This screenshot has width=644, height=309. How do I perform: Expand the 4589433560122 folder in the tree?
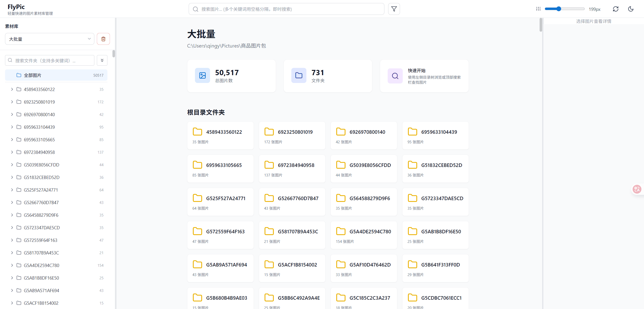click(12, 89)
